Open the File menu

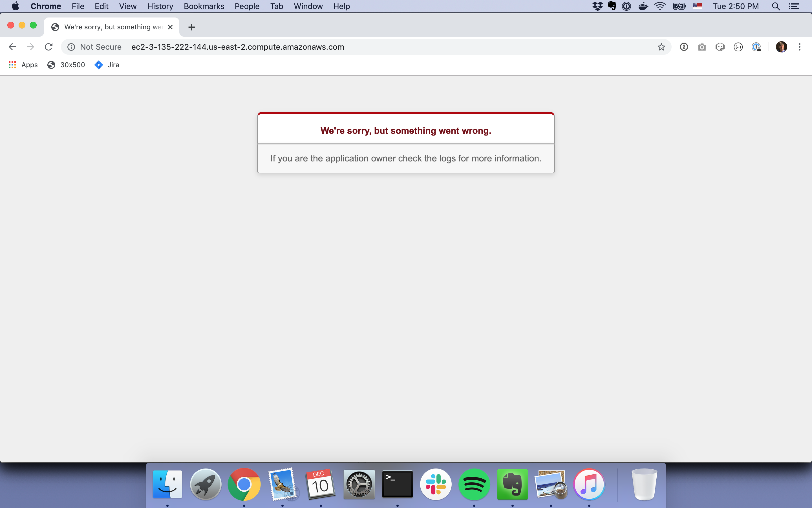[78, 6]
